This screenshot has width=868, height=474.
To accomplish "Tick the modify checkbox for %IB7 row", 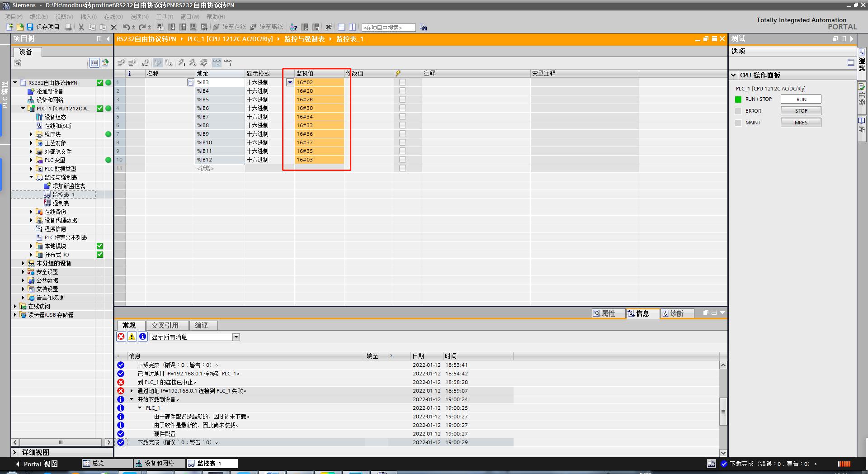I will click(402, 117).
